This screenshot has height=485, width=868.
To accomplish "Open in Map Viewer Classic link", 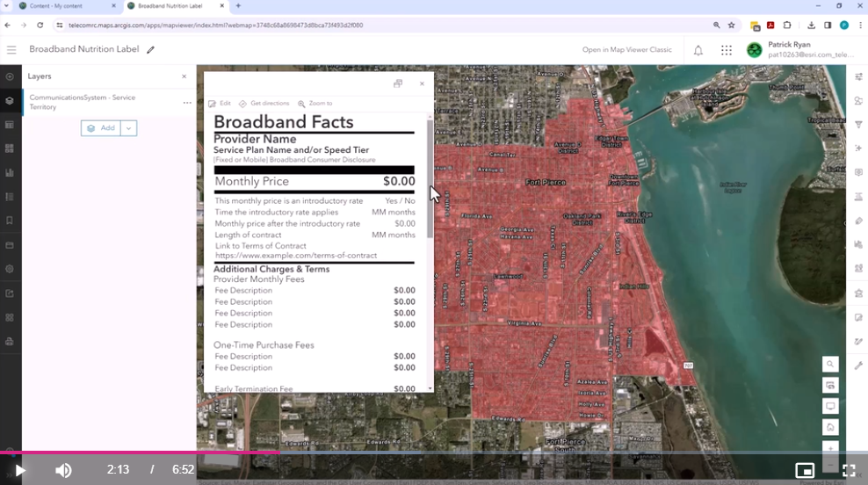I will 626,50.
